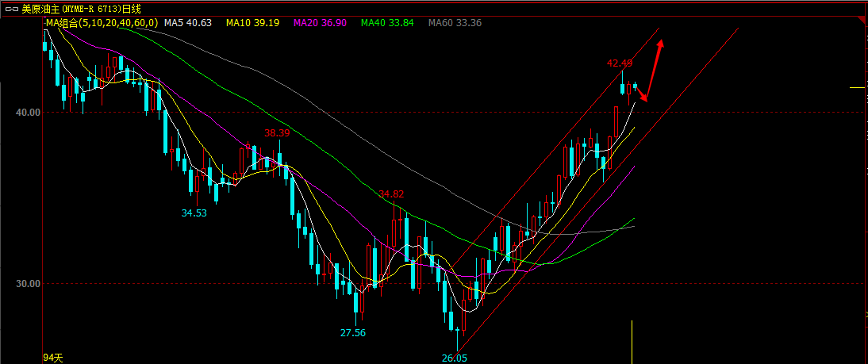Image resolution: width=868 pixels, height=364 pixels.
Task: Click the chain link icon beside chart title
Action: pos(10,9)
